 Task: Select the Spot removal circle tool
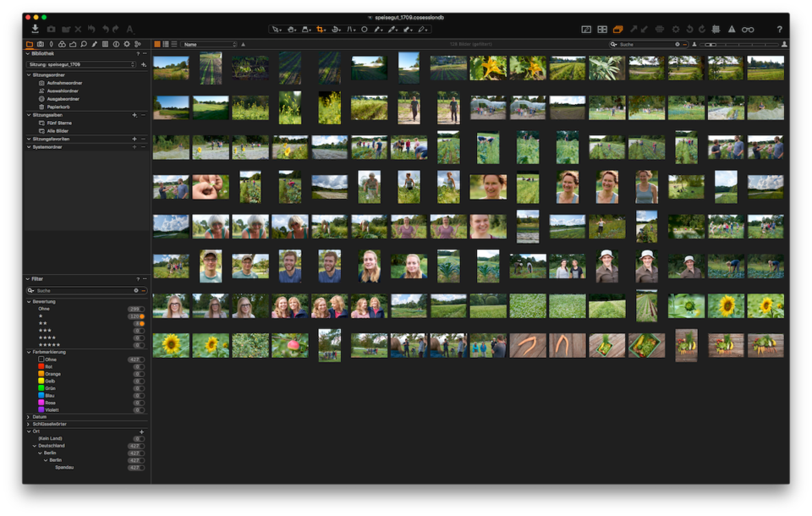[365, 30]
